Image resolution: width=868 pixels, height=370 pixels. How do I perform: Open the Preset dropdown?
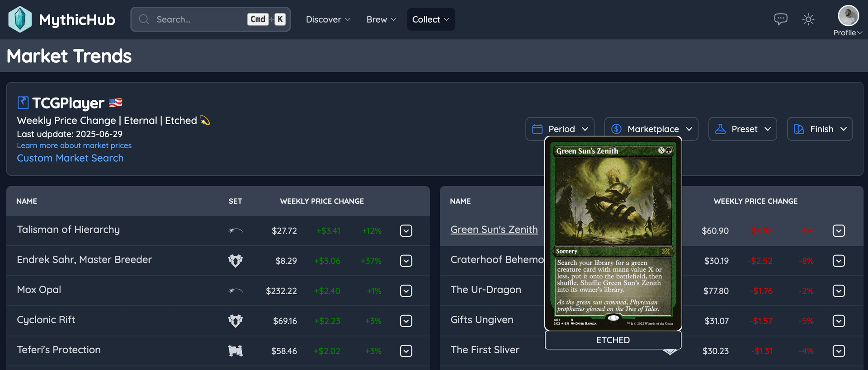(743, 129)
